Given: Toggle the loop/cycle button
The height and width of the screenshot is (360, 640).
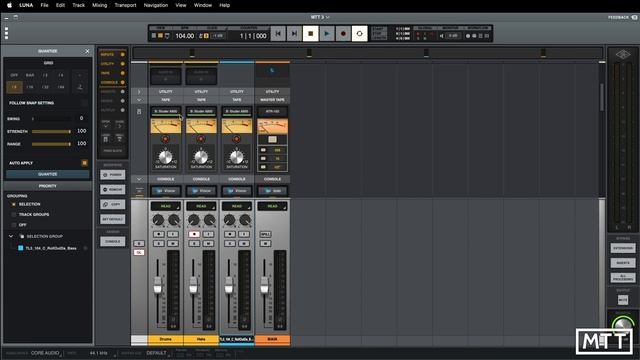Looking at the screenshot, I should tap(359, 33).
